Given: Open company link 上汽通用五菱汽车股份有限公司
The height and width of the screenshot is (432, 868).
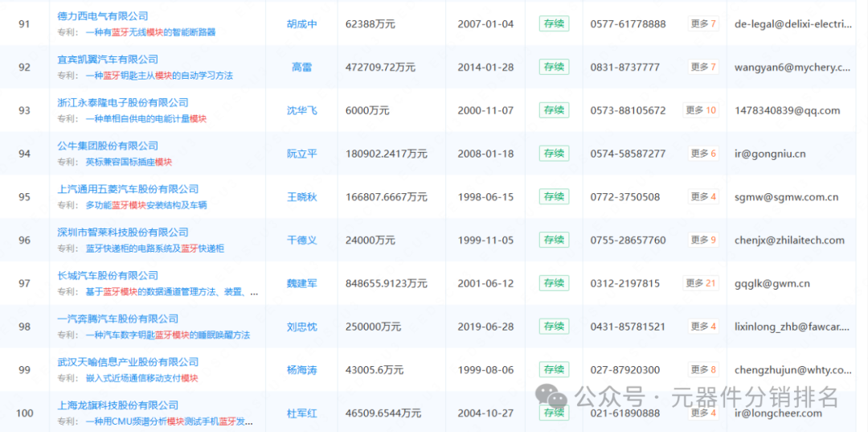Looking at the screenshot, I should [x=128, y=189].
